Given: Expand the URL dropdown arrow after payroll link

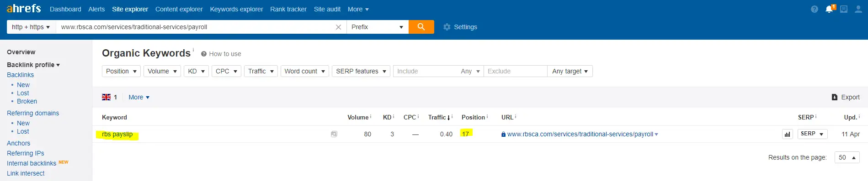Looking at the screenshot, I should point(656,134).
